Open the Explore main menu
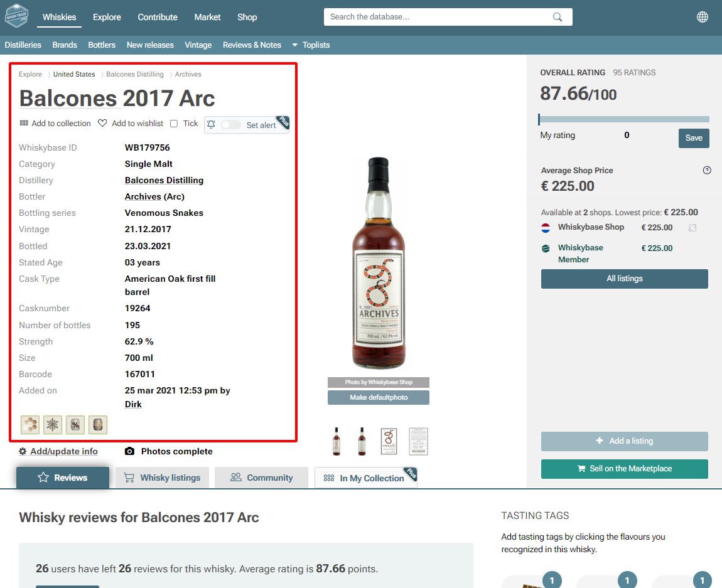Viewport: 722px width, 588px height. click(107, 17)
